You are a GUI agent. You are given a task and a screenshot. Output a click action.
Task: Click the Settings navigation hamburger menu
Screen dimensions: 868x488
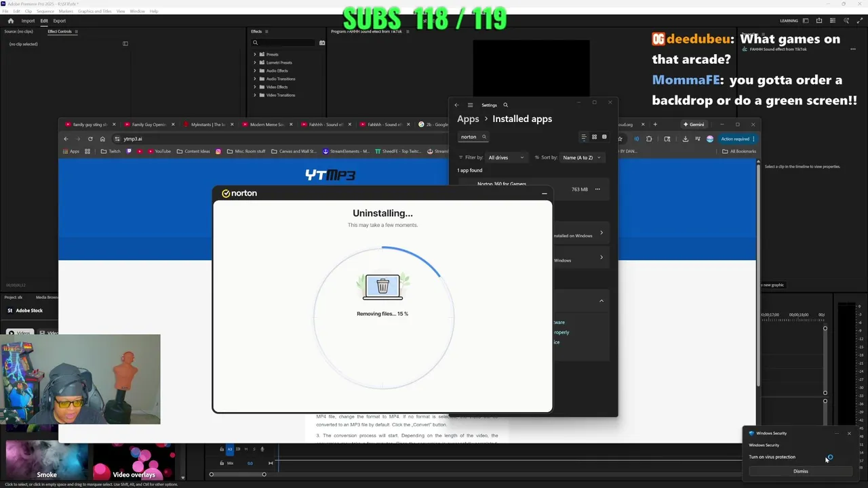click(470, 105)
